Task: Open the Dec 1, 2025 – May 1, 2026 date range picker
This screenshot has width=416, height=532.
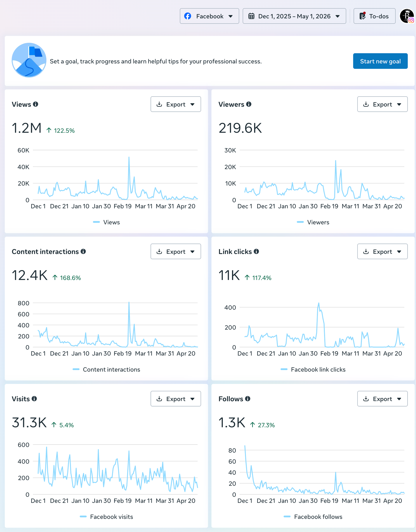Action: [294, 16]
